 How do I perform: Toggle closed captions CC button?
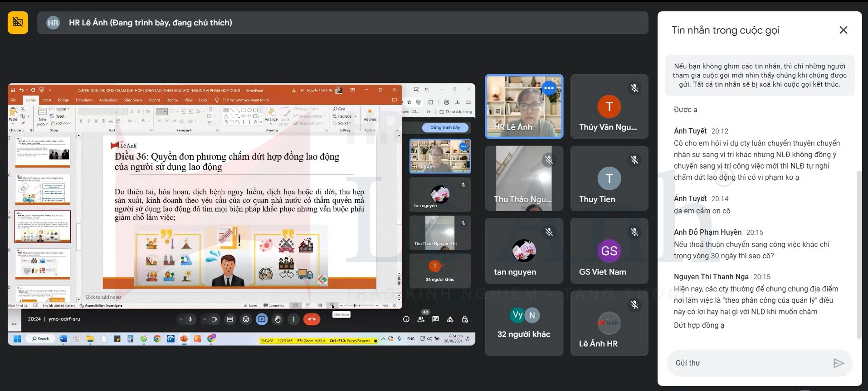(230, 319)
